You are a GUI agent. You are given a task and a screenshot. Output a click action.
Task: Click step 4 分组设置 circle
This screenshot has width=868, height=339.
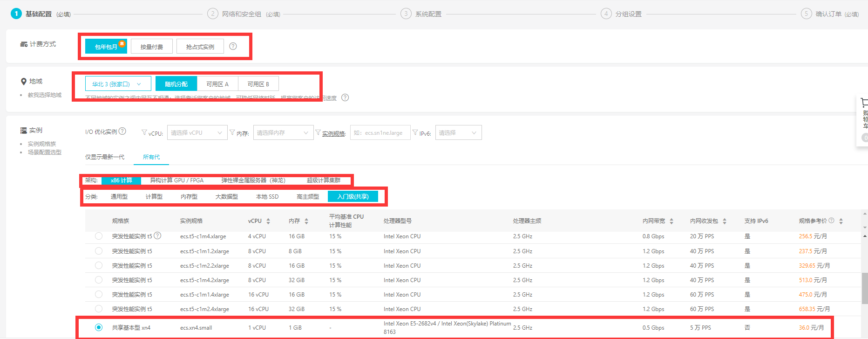(606, 14)
